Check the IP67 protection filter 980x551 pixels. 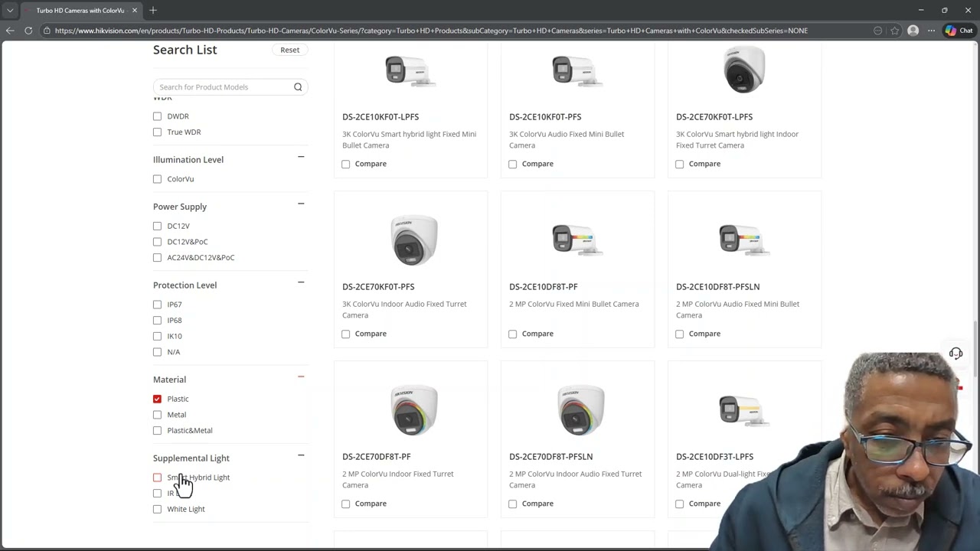click(x=157, y=305)
